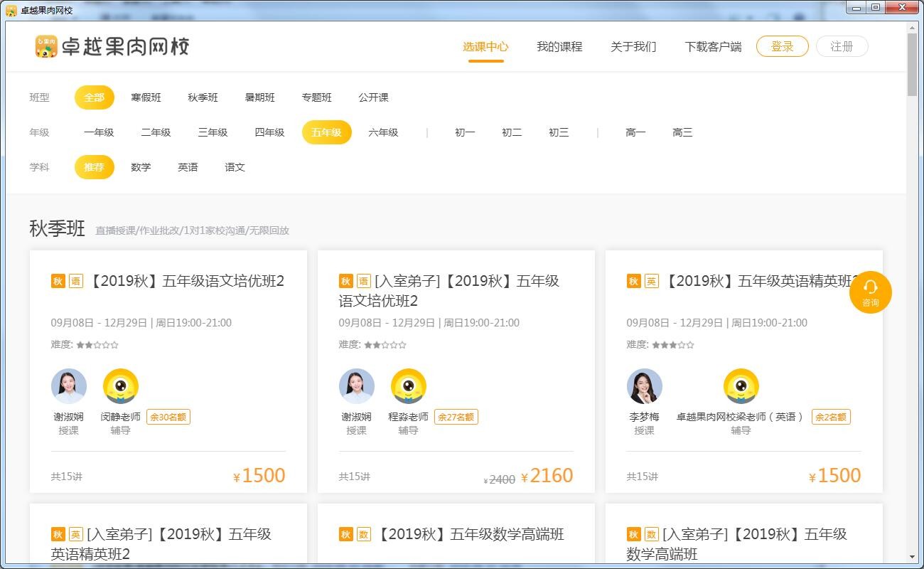Click 程淼老师's cartoon tutor avatar
The height and width of the screenshot is (569, 924).
[409, 385]
